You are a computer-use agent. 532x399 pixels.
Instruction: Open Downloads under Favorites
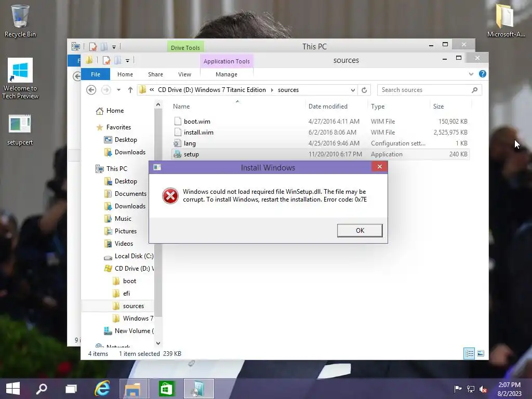pos(130,152)
